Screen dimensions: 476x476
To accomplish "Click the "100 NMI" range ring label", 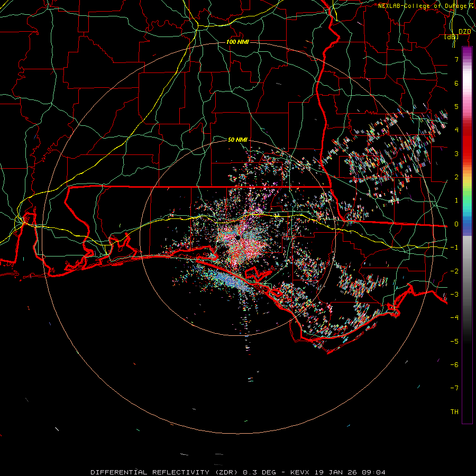I will [237, 42].
